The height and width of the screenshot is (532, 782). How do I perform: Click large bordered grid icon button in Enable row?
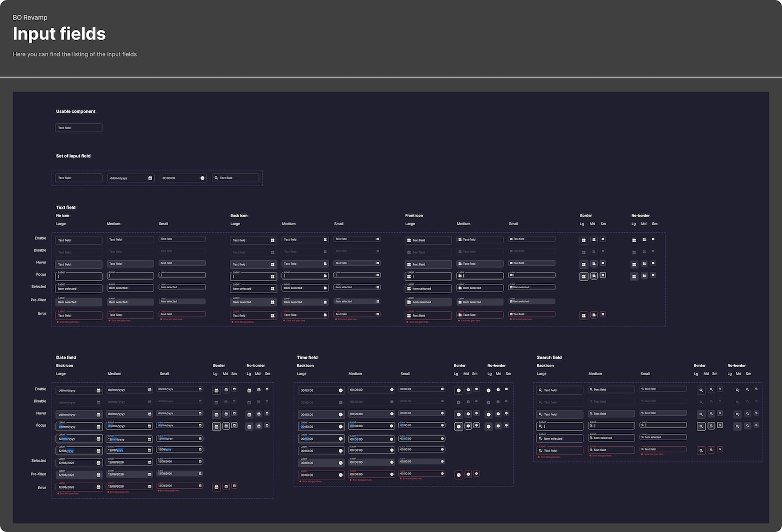[x=584, y=240]
